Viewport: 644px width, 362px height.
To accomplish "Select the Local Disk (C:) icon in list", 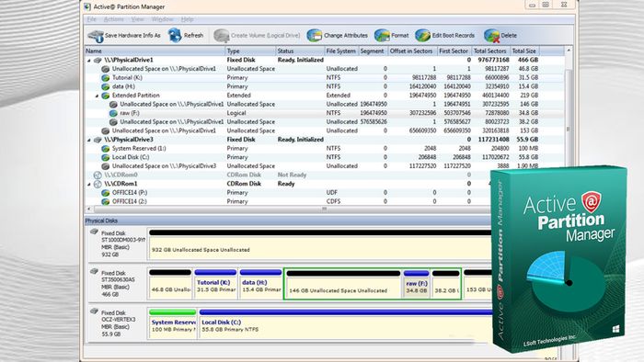I will [106, 157].
